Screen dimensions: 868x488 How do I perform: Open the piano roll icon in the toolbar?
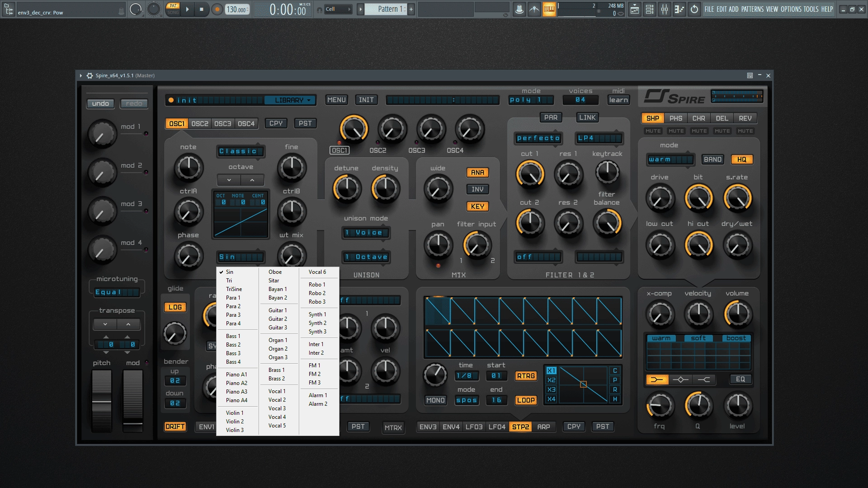[x=679, y=9]
